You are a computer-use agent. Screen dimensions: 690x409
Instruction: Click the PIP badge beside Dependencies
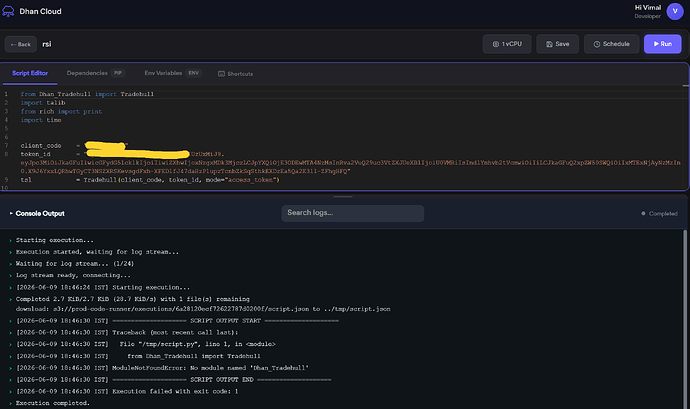(117, 73)
